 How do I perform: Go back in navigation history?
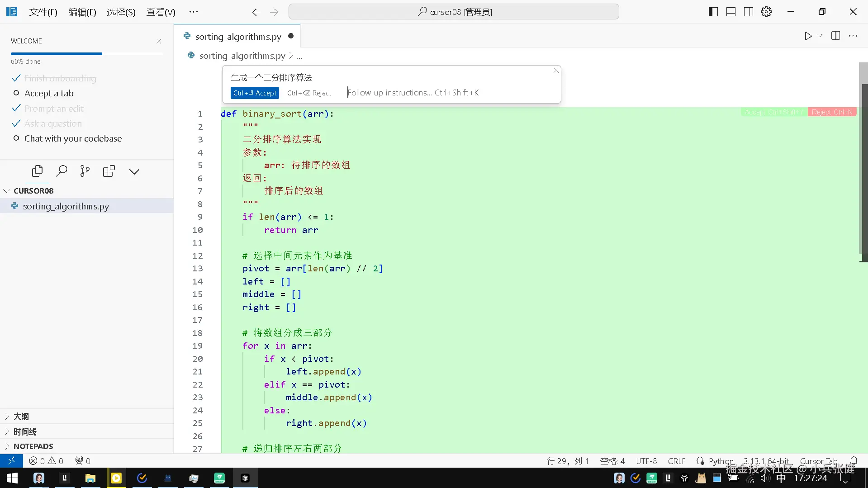(x=256, y=12)
